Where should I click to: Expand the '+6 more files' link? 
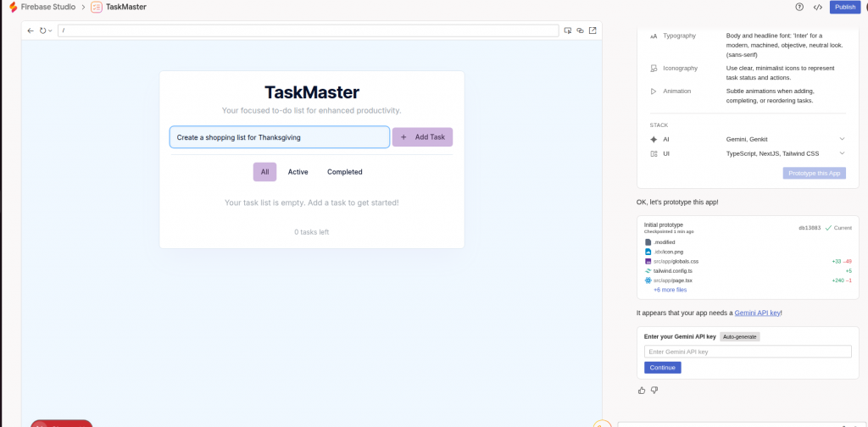point(670,290)
